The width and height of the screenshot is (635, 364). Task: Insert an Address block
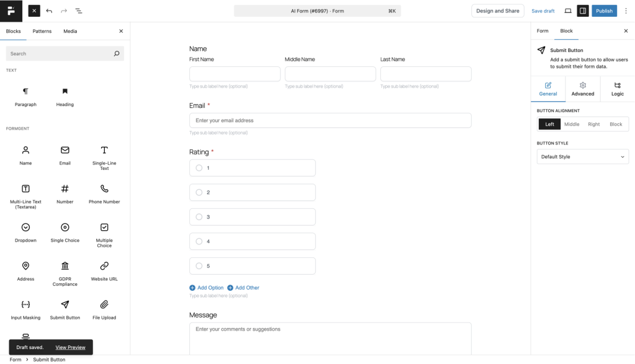pos(25,272)
